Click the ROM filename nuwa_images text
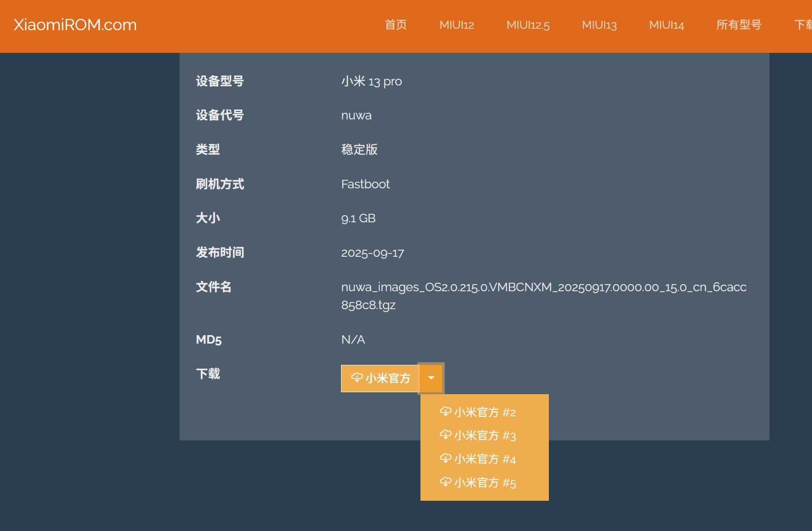 coord(543,287)
